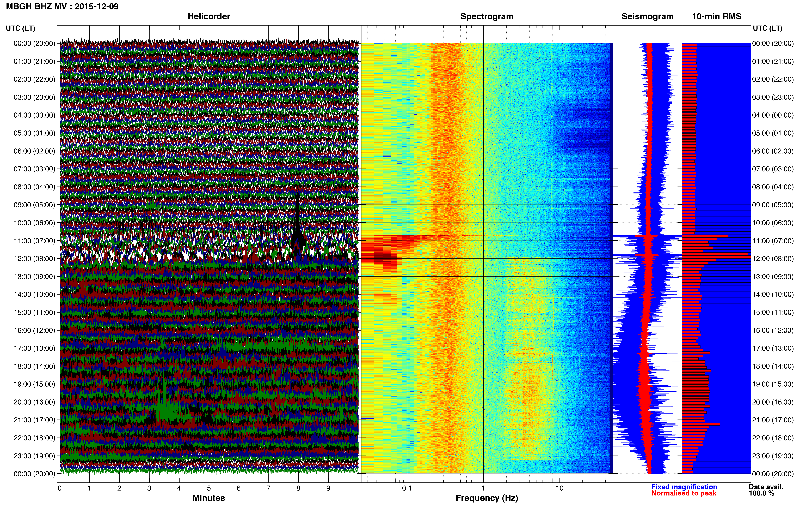
Task: Click helicorder minutes tick label 8
Action: coord(298,488)
